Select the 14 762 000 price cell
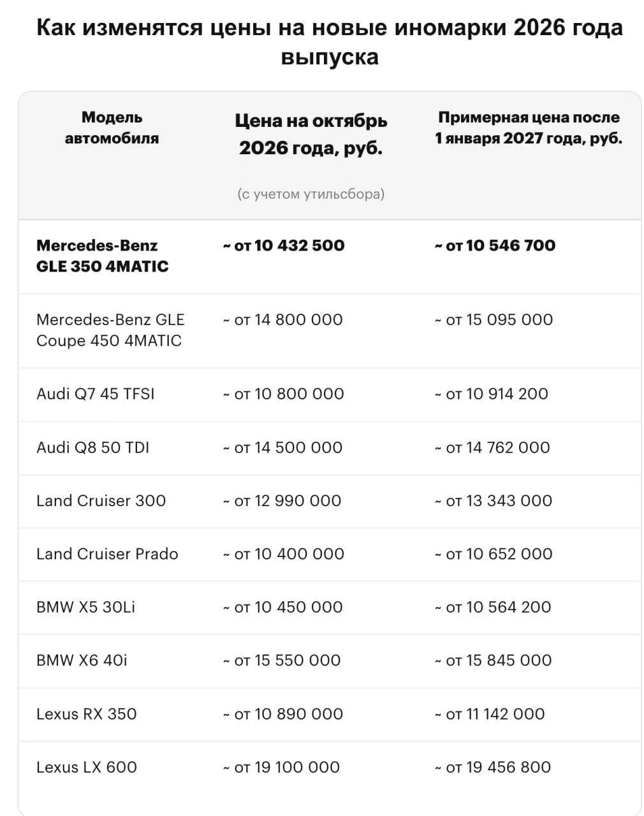Screen dimensions: 644x816 click(x=492, y=448)
